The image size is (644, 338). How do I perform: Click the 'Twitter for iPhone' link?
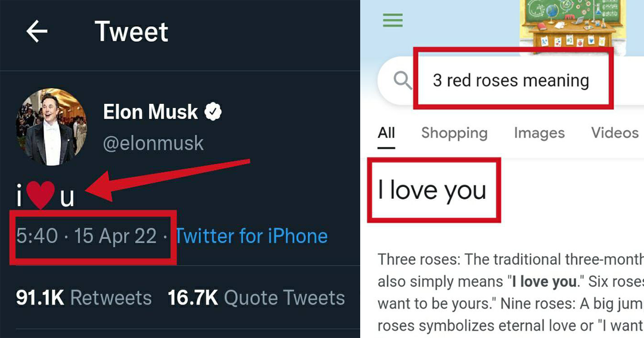coord(251,236)
